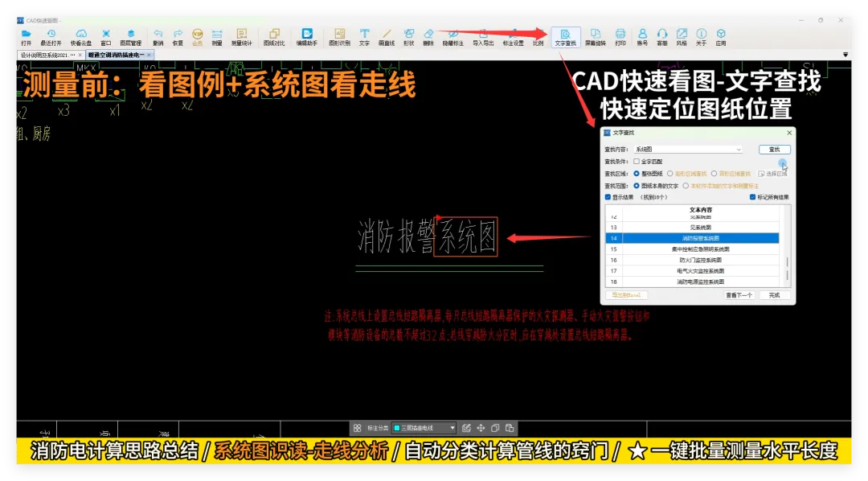The height and width of the screenshot is (481, 868).
Task: Open 测量统计 measurement statistics
Action: click(x=241, y=37)
